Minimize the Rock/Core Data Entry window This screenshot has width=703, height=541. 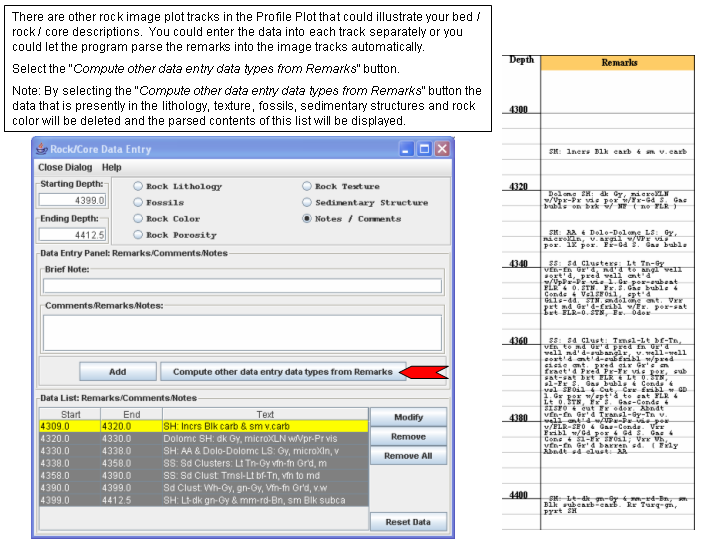click(406, 149)
